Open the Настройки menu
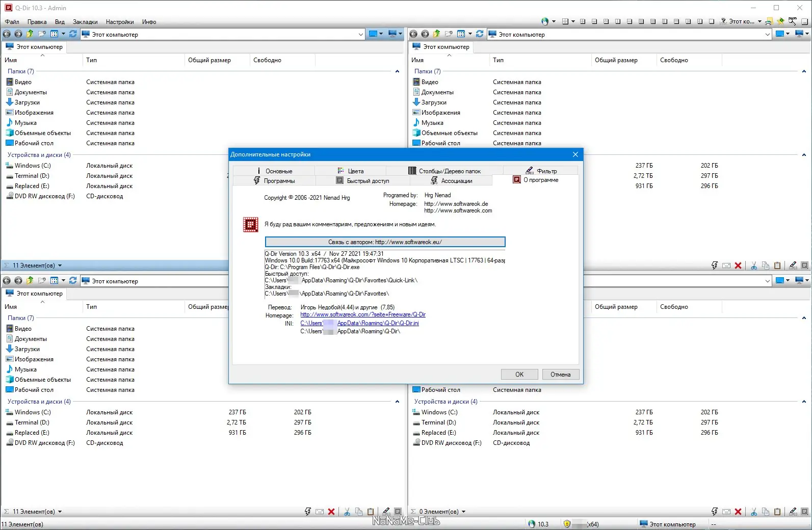 coord(120,22)
